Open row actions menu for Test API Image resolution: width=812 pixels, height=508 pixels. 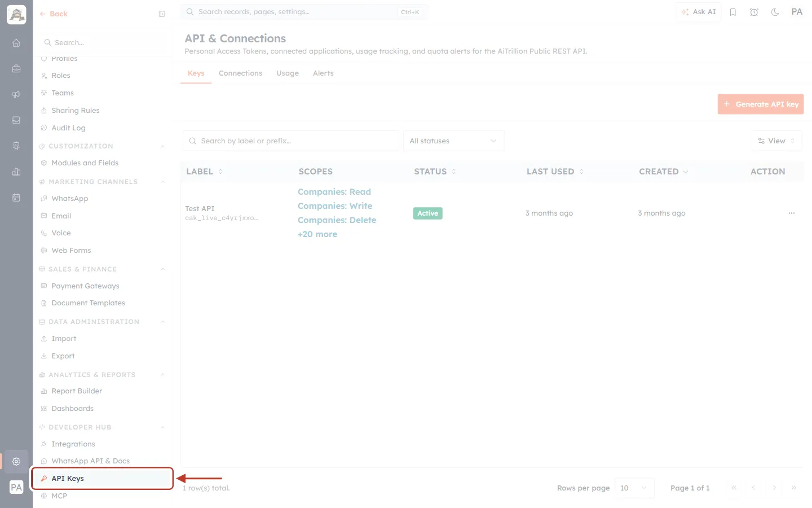tap(792, 213)
